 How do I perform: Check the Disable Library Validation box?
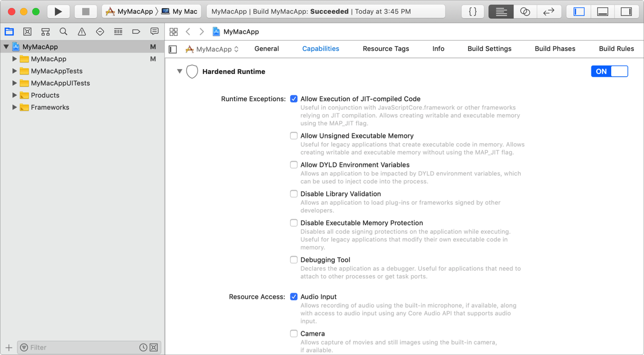point(294,194)
